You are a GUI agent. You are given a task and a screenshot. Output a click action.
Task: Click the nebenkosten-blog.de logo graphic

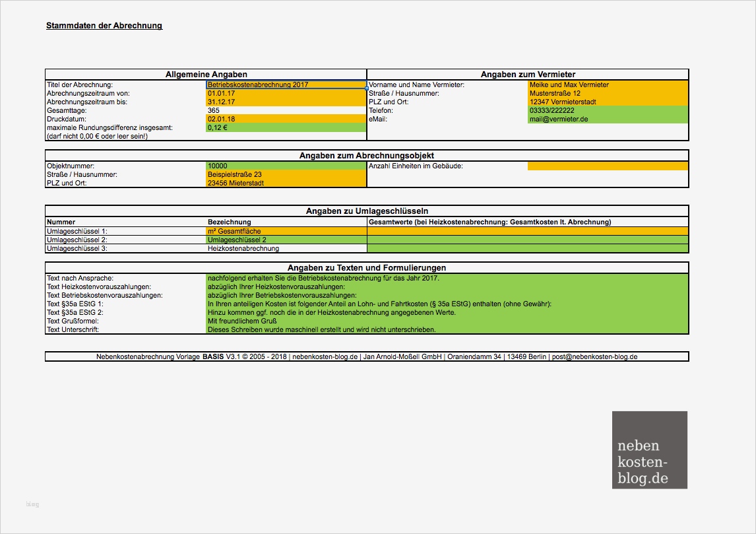[649, 450]
